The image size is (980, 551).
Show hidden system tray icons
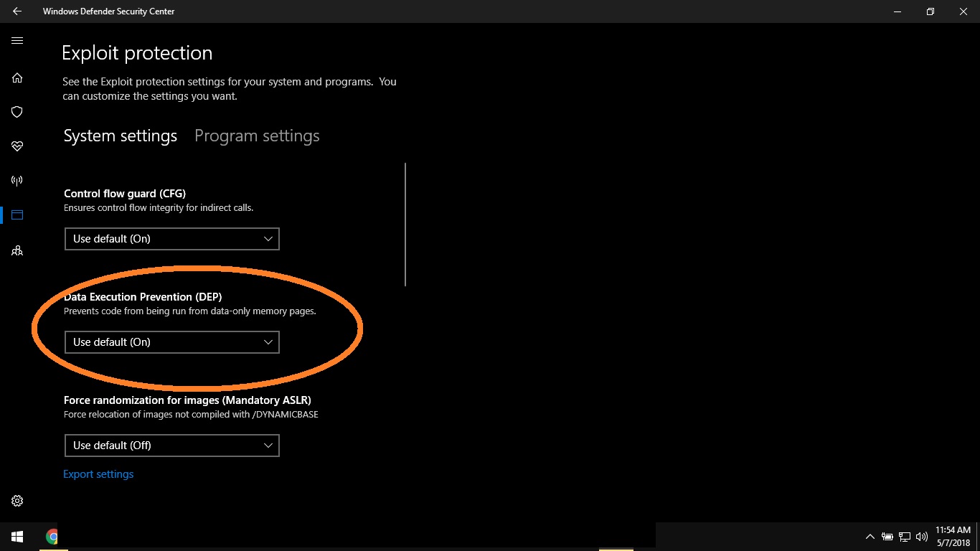click(870, 537)
